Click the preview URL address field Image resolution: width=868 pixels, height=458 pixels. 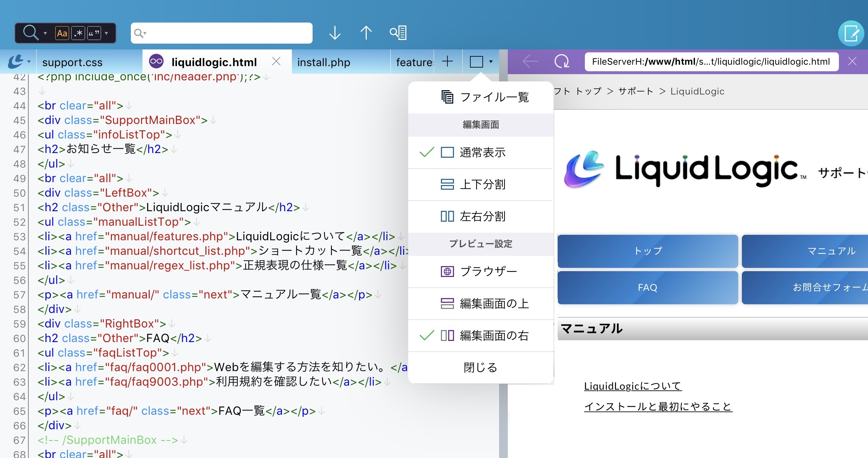coord(711,62)
